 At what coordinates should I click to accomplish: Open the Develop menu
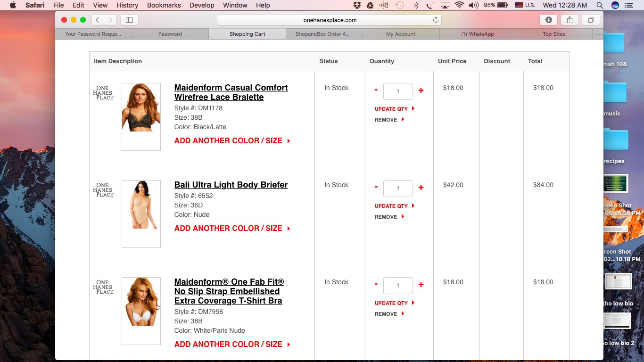[x=202, y=5]
